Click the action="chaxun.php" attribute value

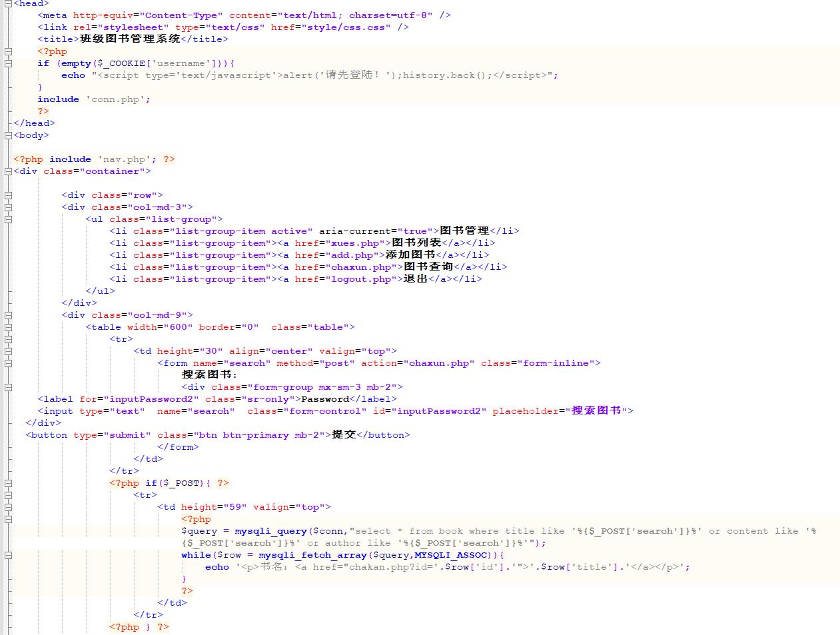click(x=439, y=363)
